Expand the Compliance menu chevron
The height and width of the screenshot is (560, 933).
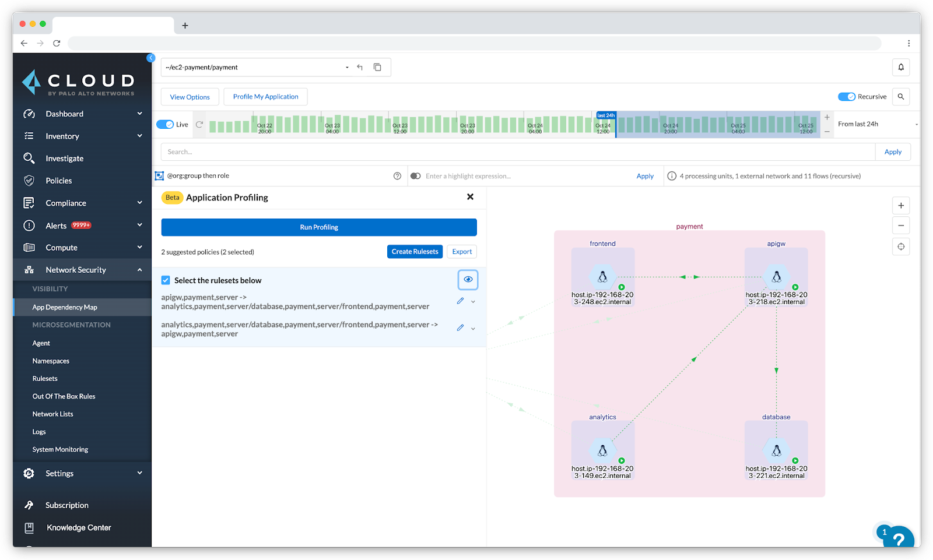(x=139, y=203)
